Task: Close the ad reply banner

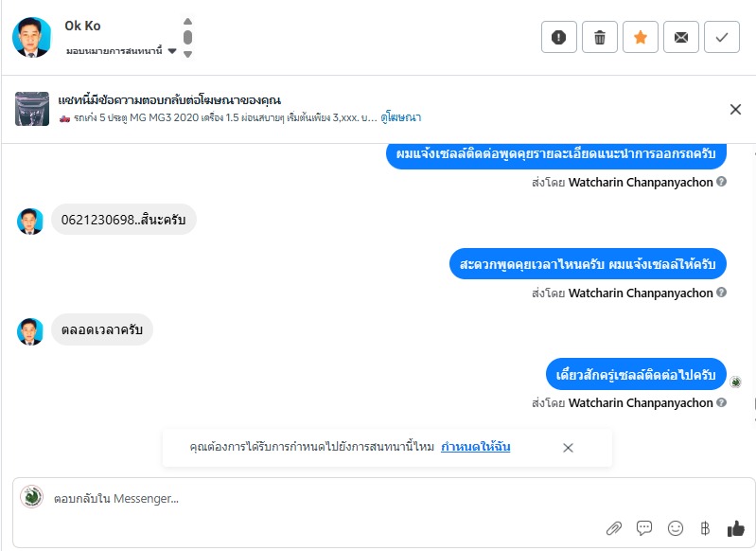Action: [735, 109]
